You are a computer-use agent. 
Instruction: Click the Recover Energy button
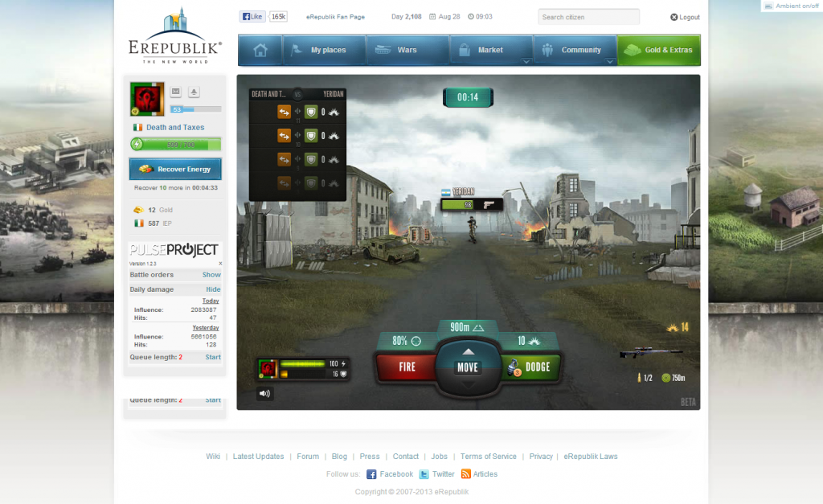point(175,169)
